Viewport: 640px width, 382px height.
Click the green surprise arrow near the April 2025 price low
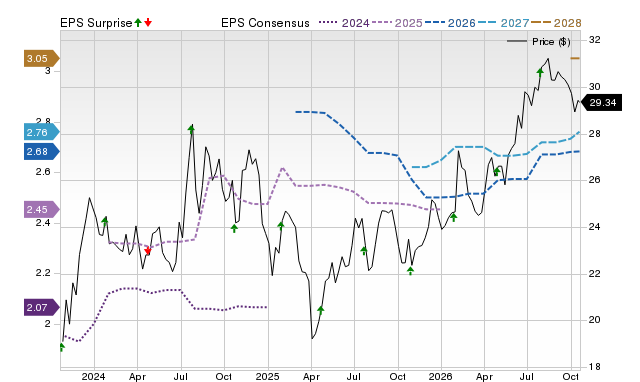(x=321, y=310)
